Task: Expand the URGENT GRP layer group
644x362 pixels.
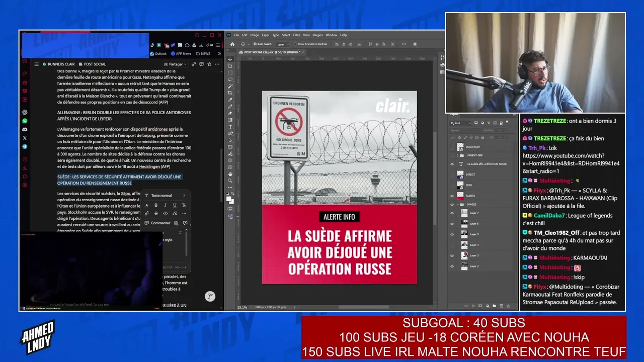Action: (458, 155)
